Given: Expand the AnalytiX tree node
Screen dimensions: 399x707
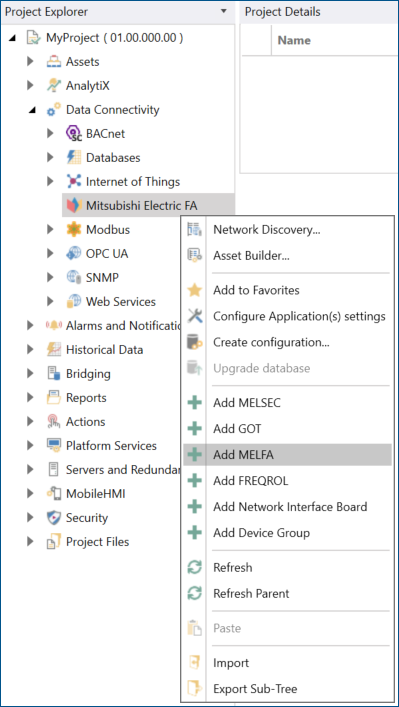Looking at the screenshot, I should point(30,85).
